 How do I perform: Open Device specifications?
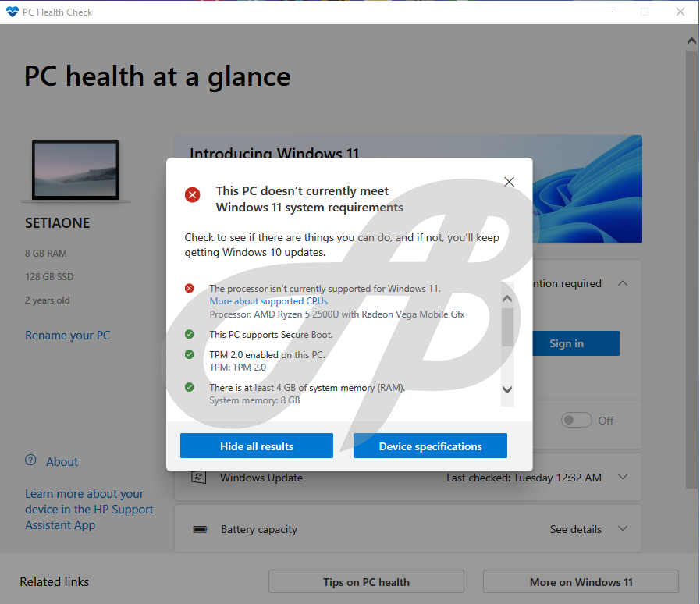430,446
